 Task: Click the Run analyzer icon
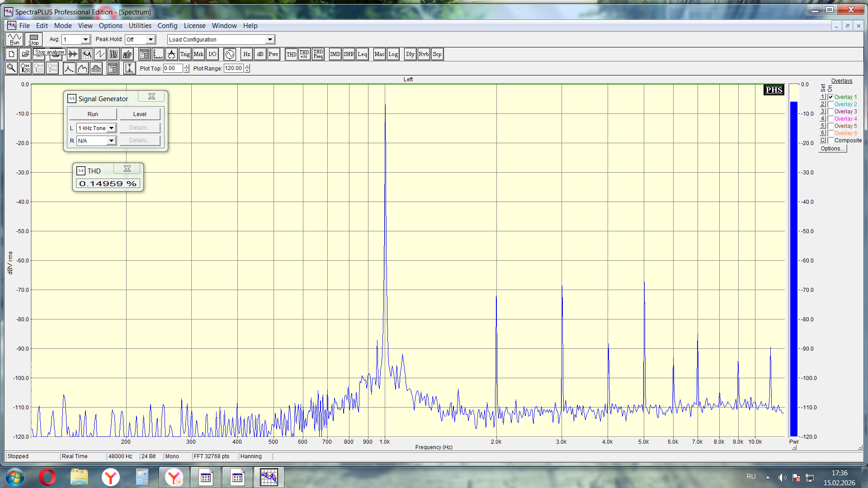pyautogui.click(x=14, y=39)
